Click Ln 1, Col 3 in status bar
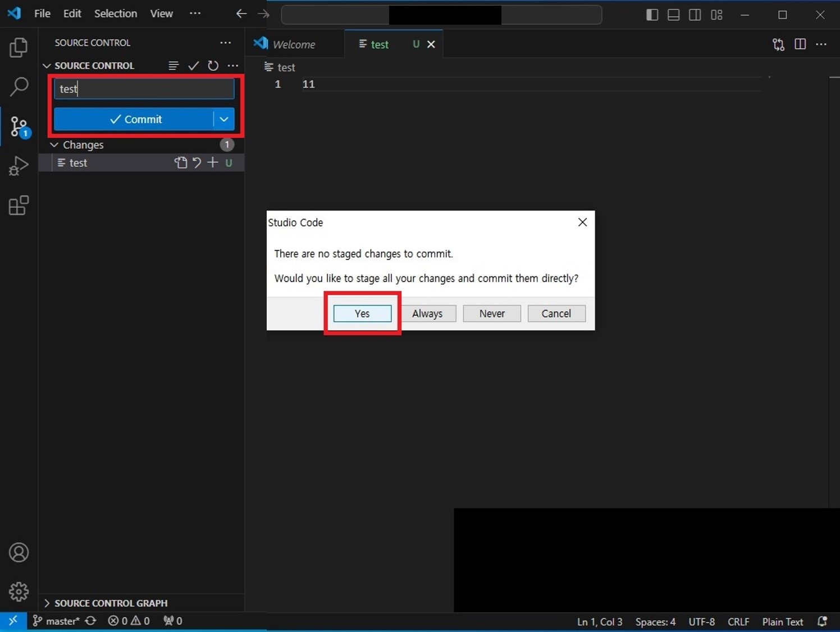The image size is (840, 632). tap(600, 622)
